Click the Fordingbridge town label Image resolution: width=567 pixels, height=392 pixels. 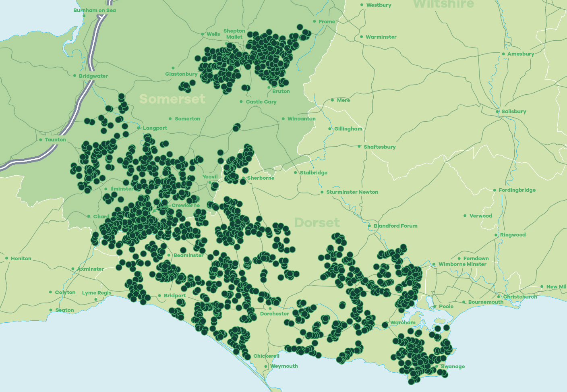point(517,190)
